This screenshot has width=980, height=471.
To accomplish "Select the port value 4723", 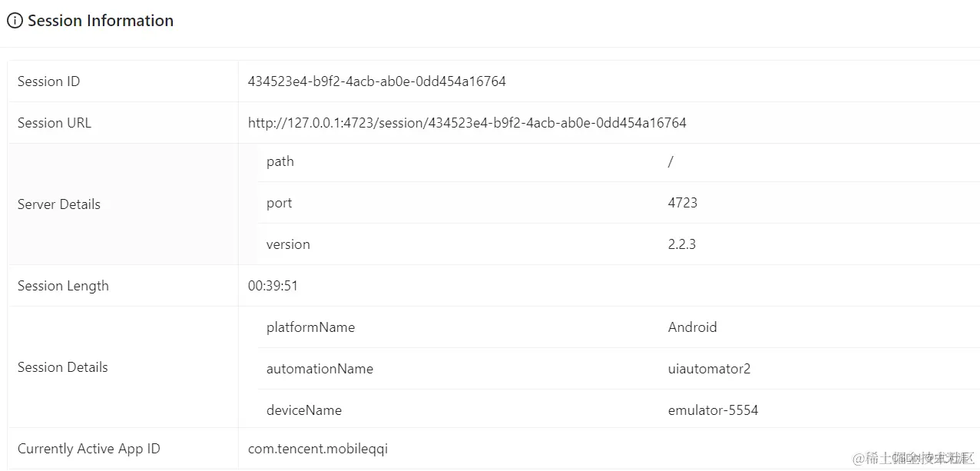I will [683, 203].
